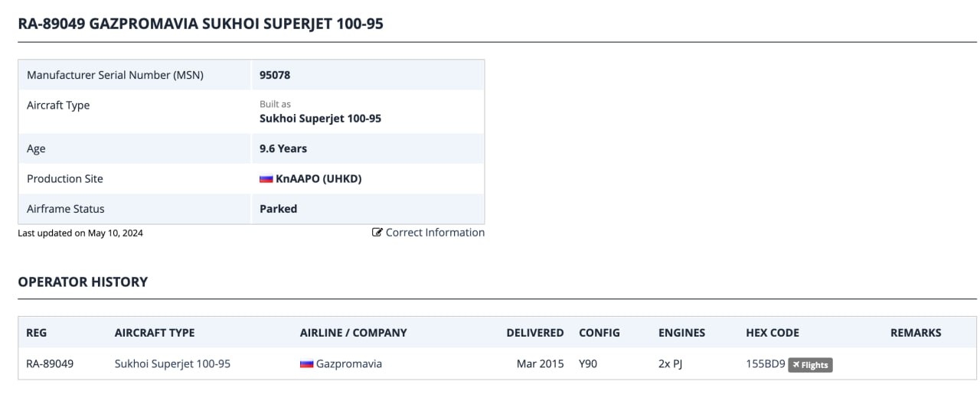Select RA-89049 in the operator history row
This screenshot has width=980, height=394.
point(50,364)
